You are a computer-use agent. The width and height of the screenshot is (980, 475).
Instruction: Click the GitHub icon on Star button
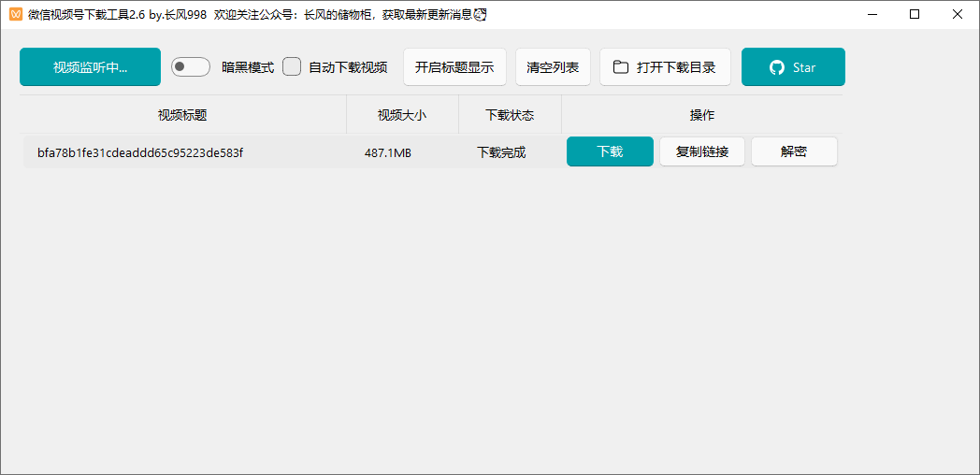coord(776,67)
